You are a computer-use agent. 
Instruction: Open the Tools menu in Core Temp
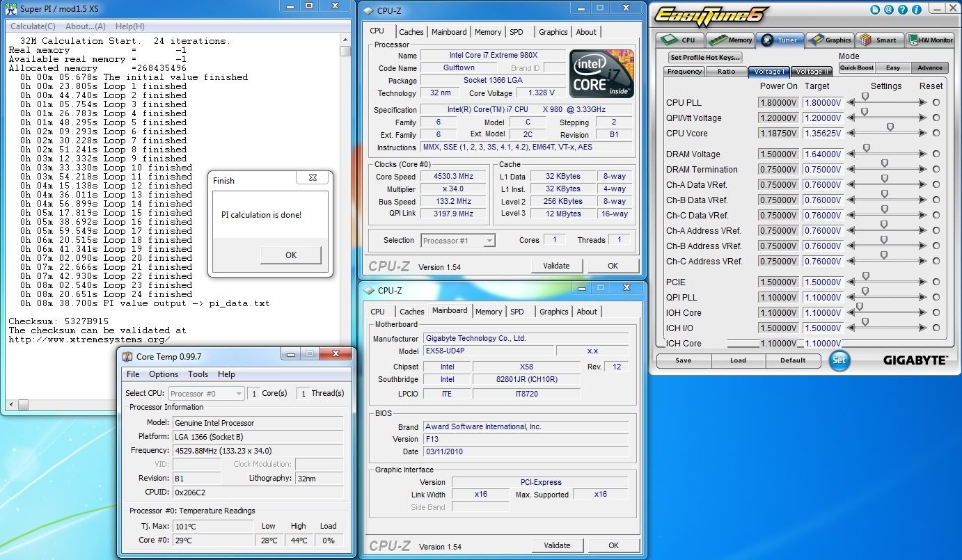pos(198,374)
